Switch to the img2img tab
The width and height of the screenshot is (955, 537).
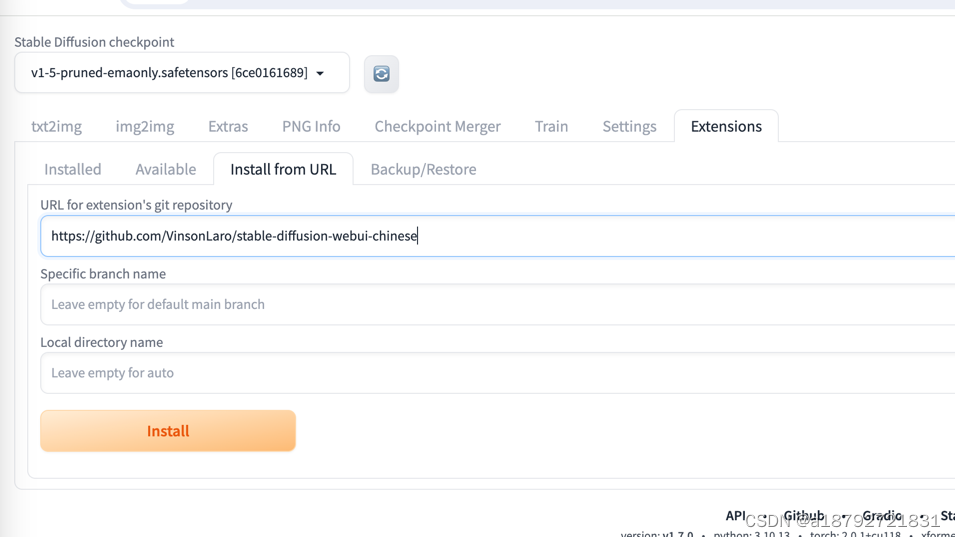tap(145, 126)
